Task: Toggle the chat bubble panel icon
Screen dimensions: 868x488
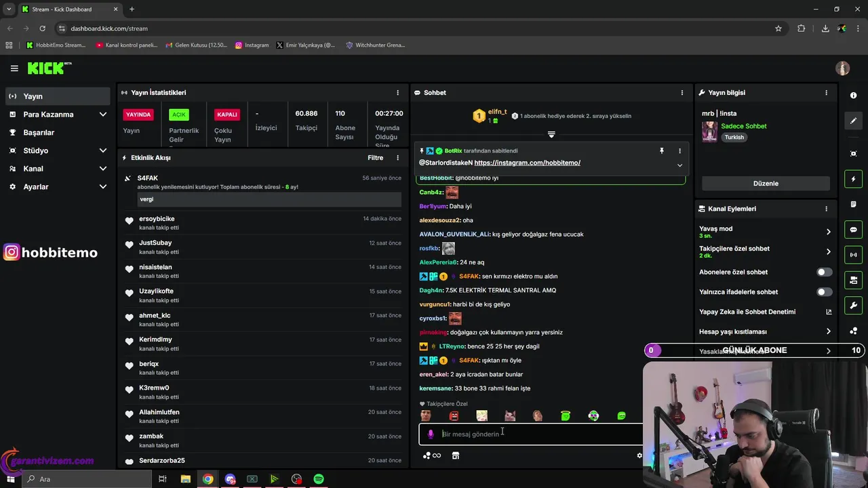Action: click(x=853, y=230)
